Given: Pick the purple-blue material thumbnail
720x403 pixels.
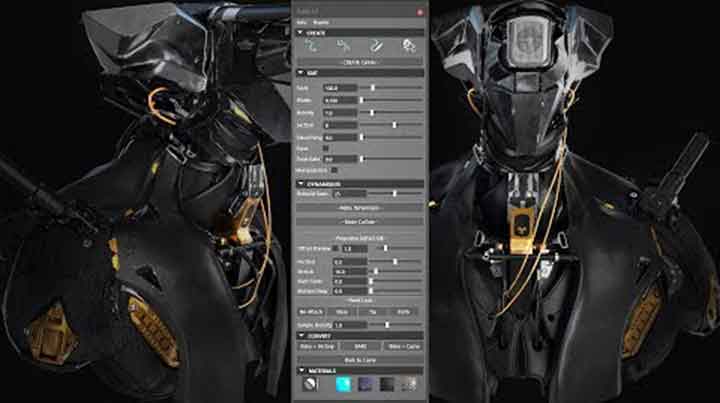Looking at the screenshot, I should (364, 385).
